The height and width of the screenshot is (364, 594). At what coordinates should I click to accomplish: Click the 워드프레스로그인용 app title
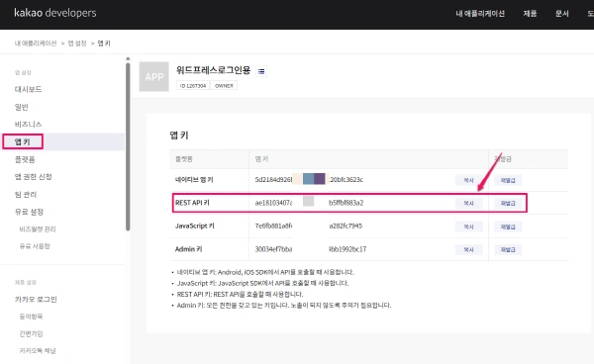[x=213, y=70]
